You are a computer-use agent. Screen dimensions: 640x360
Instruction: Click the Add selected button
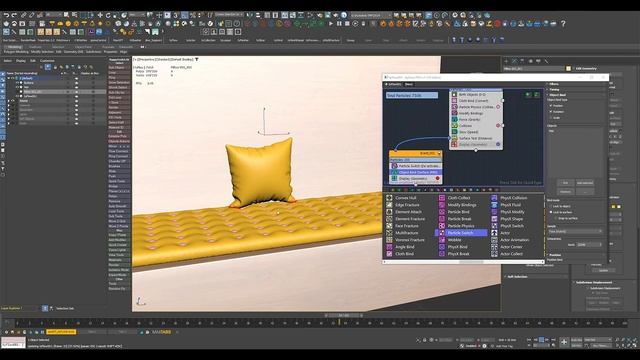click(584, 183)
